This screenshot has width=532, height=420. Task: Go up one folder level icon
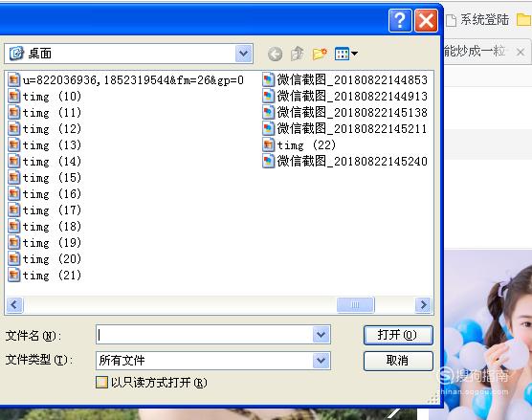[x=298, y=54]
